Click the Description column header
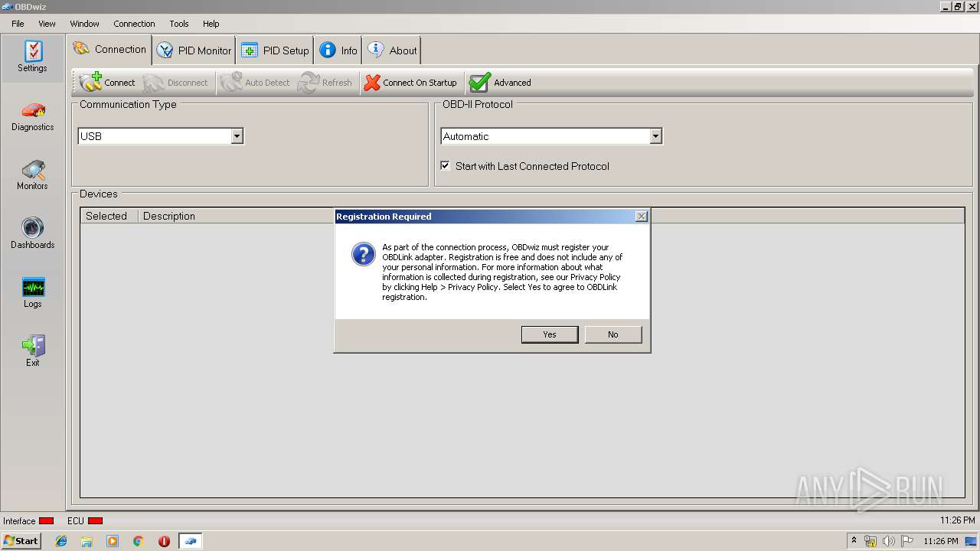This screenshot has height=551, width=980. coord(168,216)
